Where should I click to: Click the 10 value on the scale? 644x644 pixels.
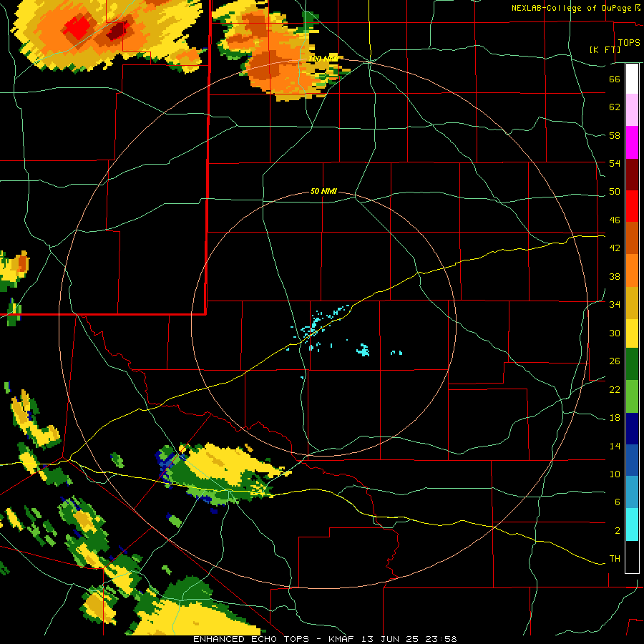point(615,474)
